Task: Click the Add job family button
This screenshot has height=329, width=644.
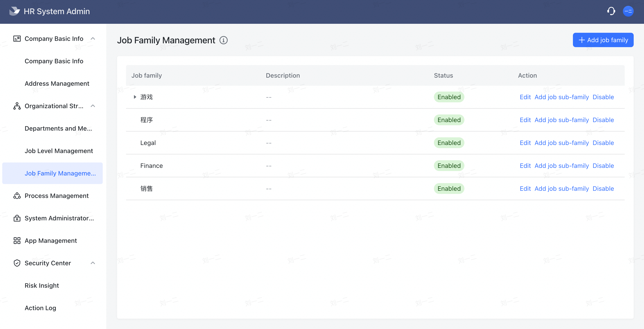Action: (x=603, y=40)
